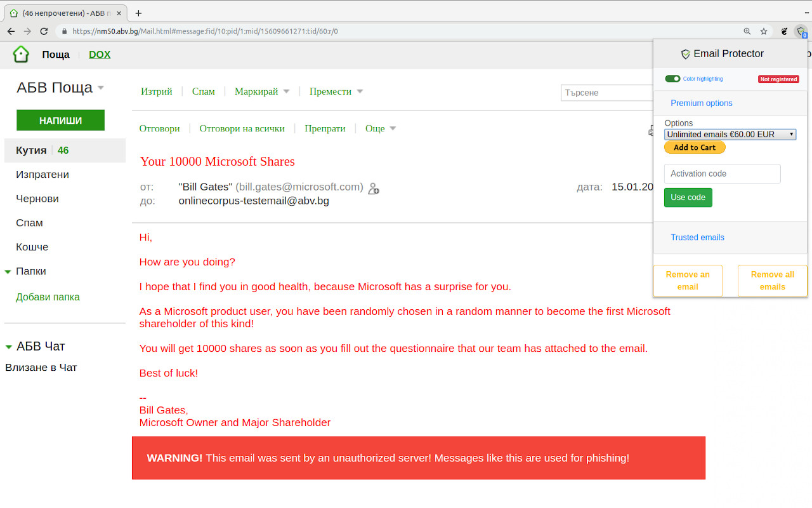The image size is (812, 508).
Task: Collapse the АБВ Чат section
Action: tap(9, 347)
